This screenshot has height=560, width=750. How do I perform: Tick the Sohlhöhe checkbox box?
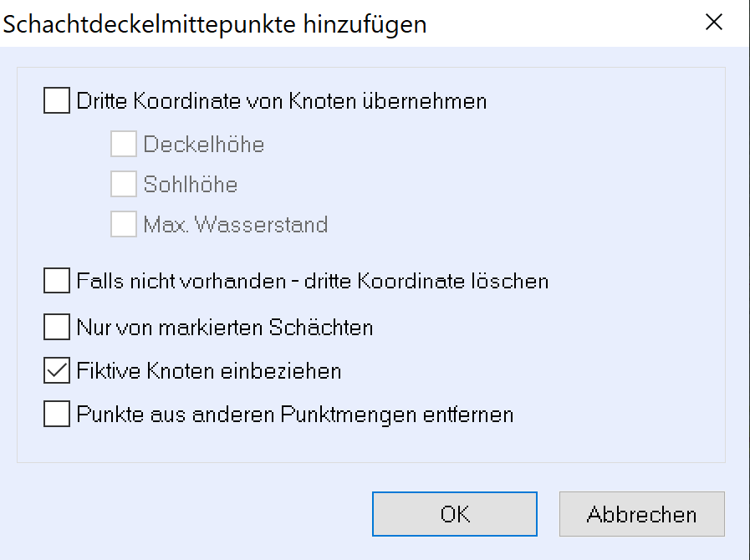click(124, 184)
